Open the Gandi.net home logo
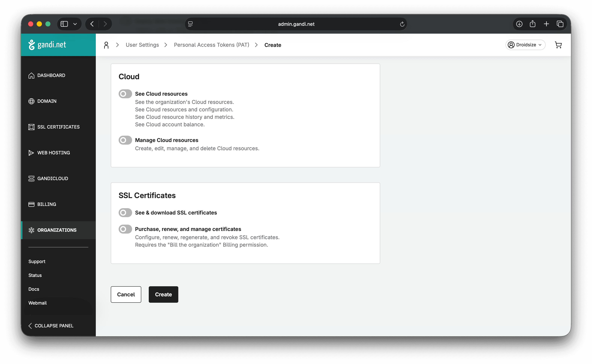Viewport: 592px width, 364px height. tap(48, 44)
